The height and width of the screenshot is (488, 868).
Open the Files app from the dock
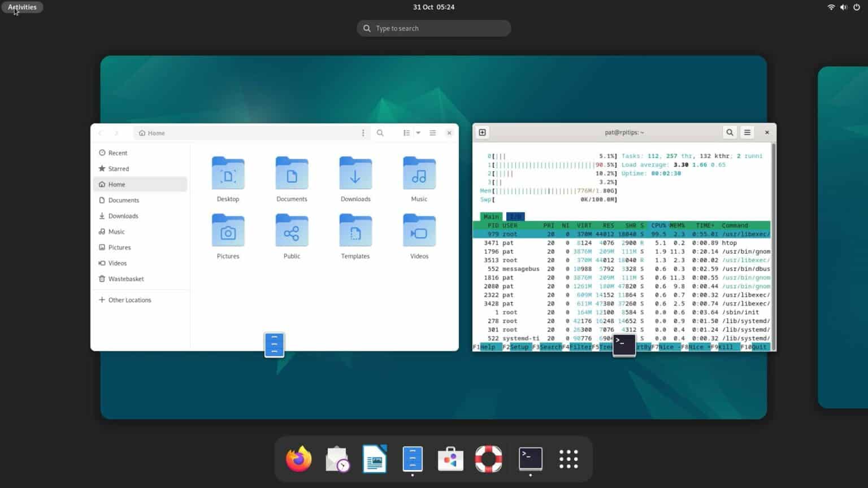click(412, 459)
